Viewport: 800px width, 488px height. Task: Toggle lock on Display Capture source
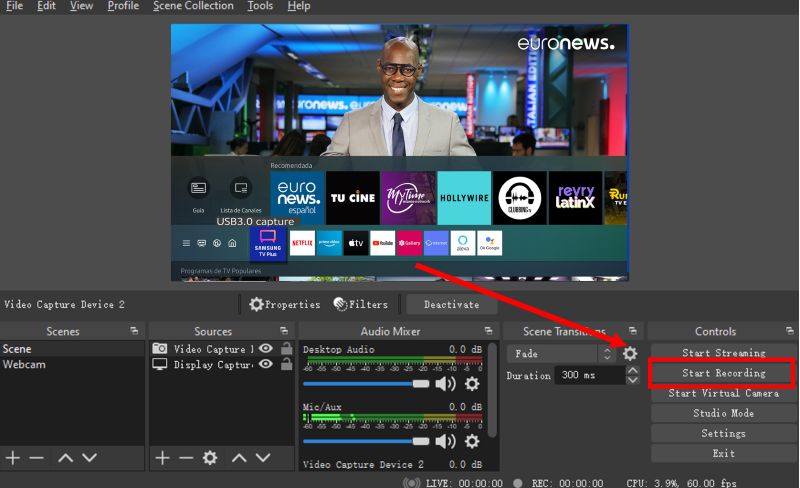287,364
